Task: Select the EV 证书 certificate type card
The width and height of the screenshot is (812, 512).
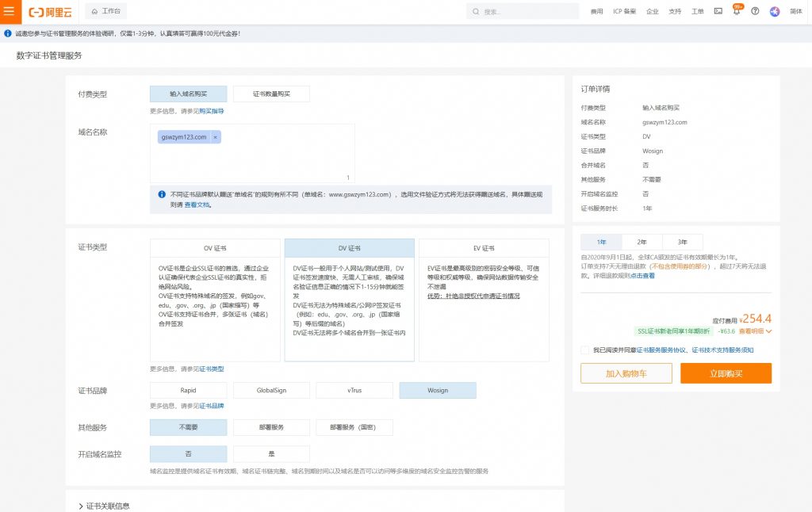Action: [x=483, y=300]
